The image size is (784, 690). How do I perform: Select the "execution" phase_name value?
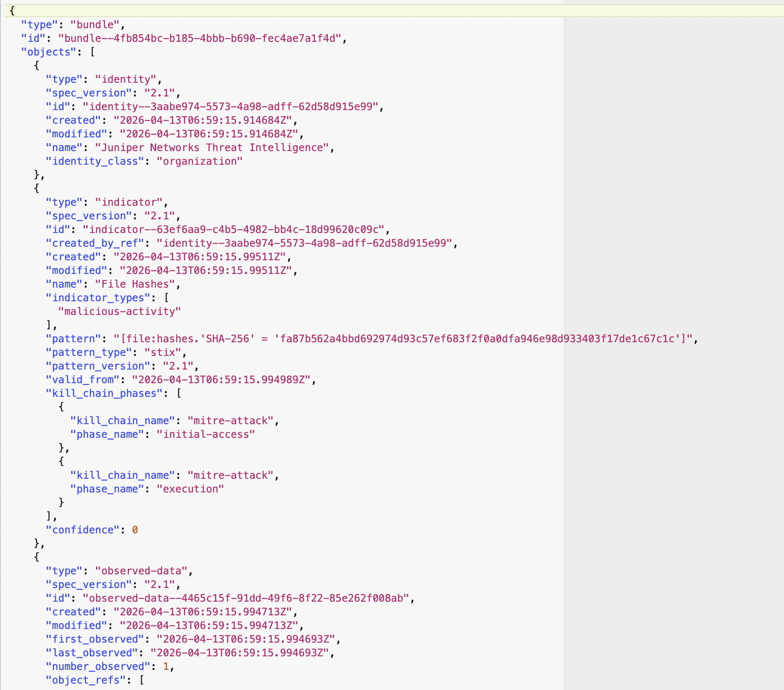[191, 489]
